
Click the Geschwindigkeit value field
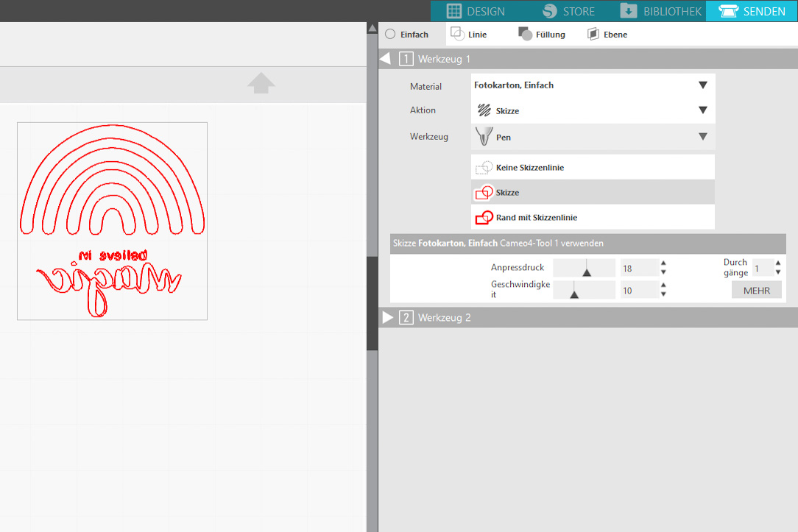point(638,291)
